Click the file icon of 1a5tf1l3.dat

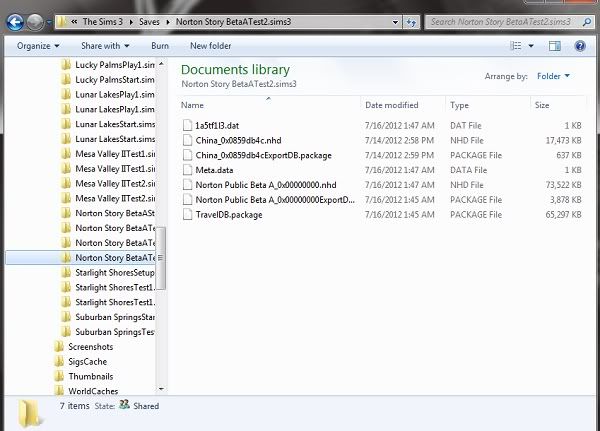click(188, 125)
